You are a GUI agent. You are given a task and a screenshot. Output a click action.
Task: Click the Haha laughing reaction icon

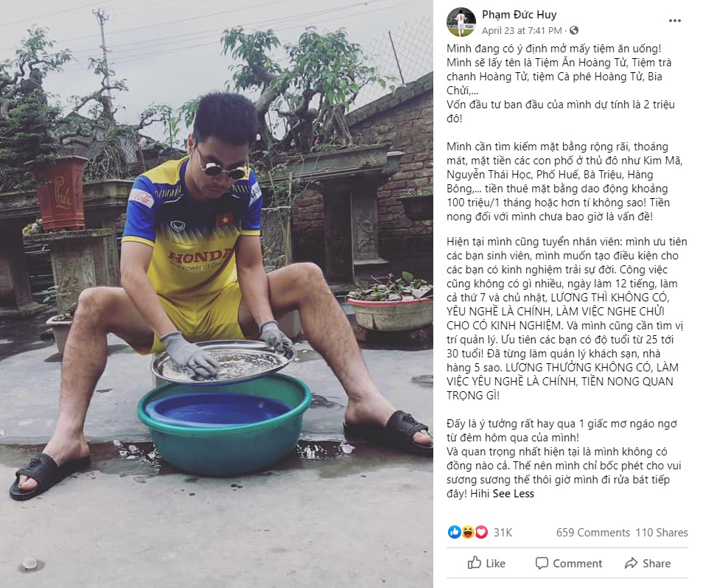click(468, 532)
